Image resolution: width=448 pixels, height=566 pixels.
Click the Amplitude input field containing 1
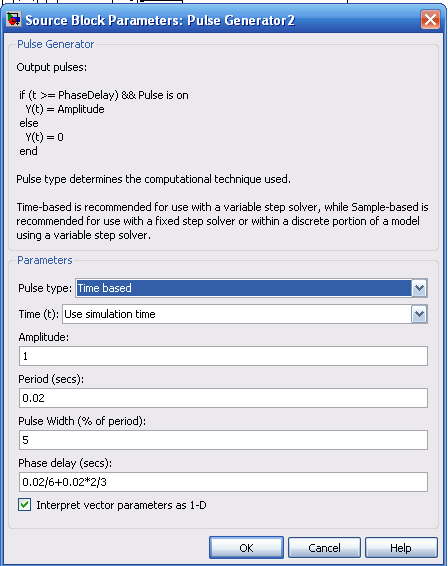[x=223, y=356]
